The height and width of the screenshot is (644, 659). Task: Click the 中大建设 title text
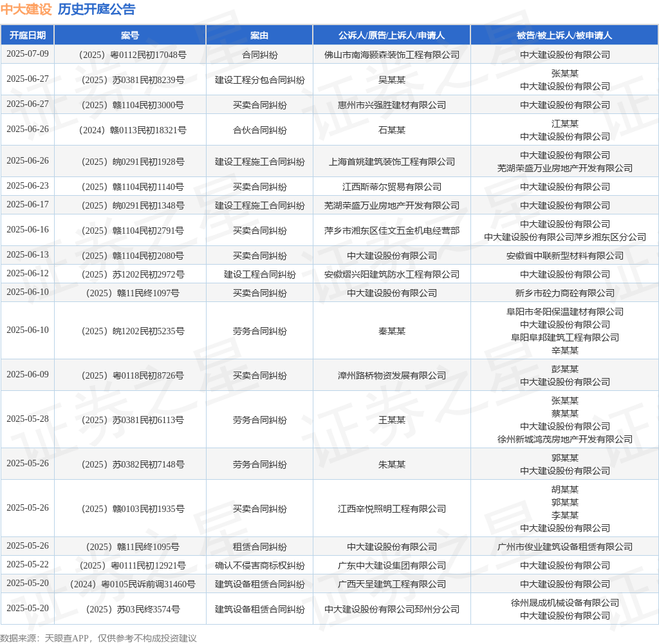[x=26, y=9]
